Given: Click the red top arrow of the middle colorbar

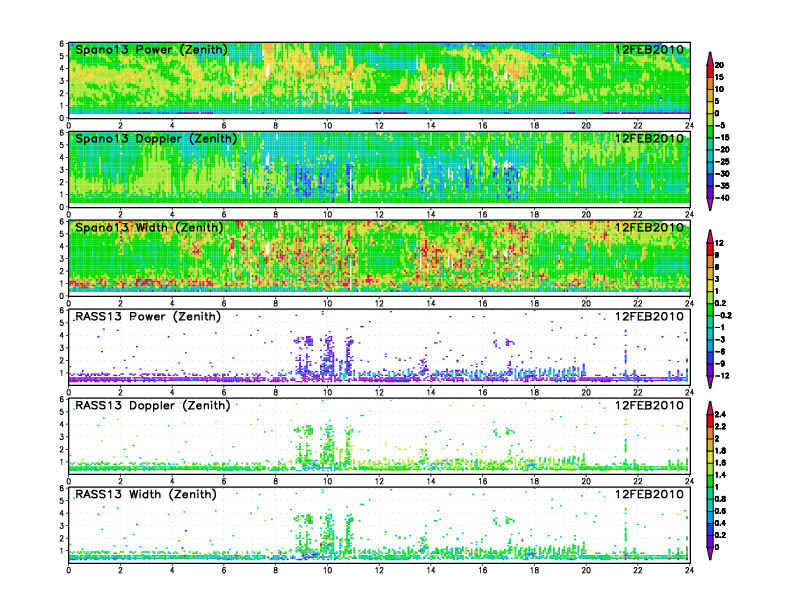Looking at the screenshot, I should point(708,235).
